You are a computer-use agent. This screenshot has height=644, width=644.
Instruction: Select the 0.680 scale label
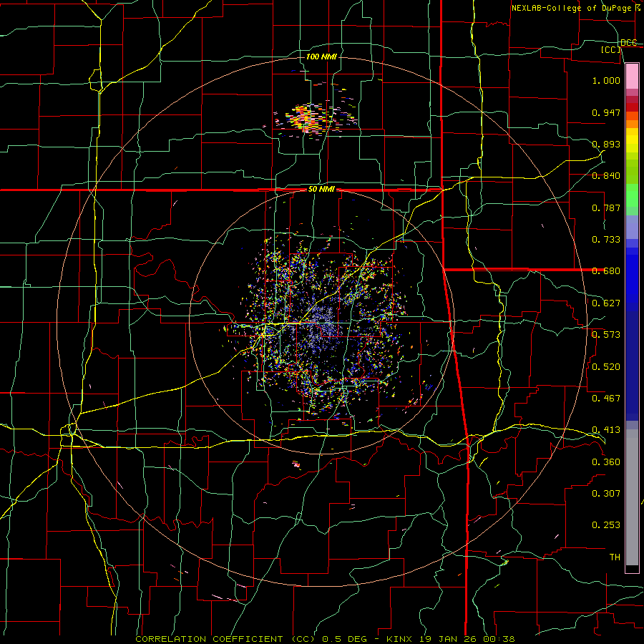pos(606,270)
